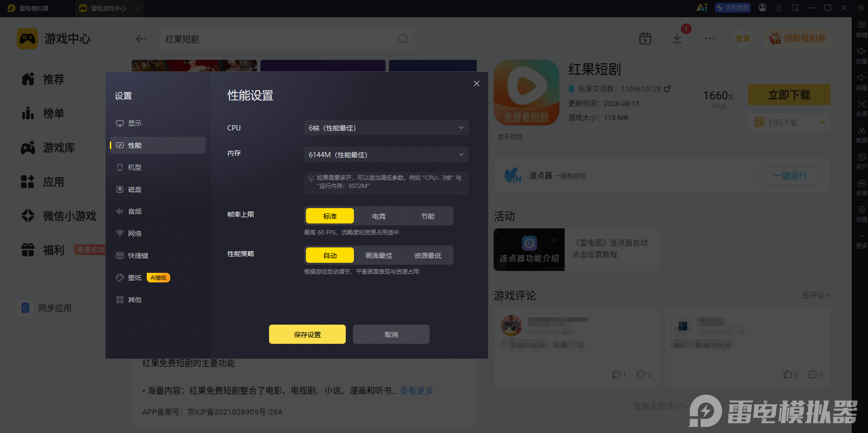Viewport: 868px width, 433px height.
Task: Click the 去评论 link
Action: pos(816,295)
